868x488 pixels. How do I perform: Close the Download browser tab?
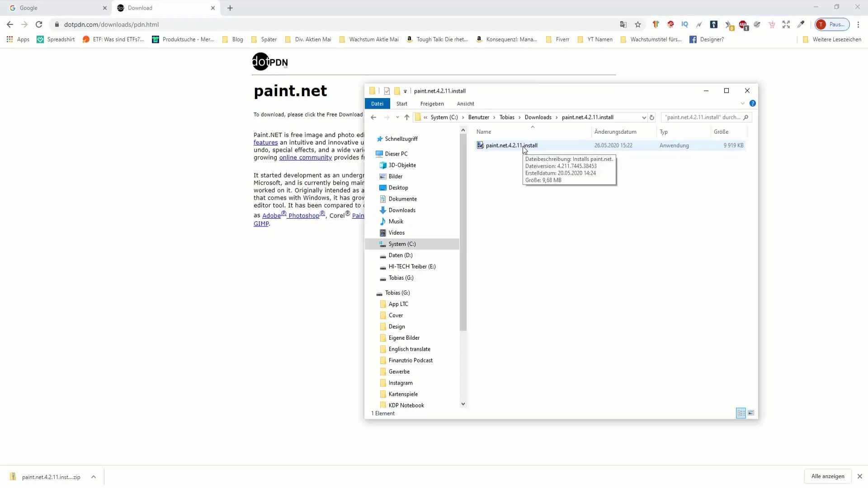213,8
